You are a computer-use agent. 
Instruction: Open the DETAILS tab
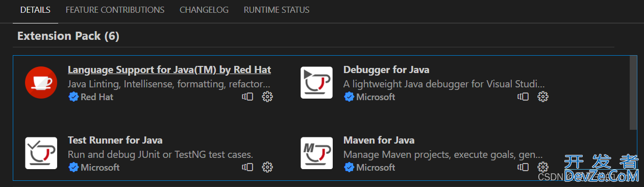(x=35, y=10)
